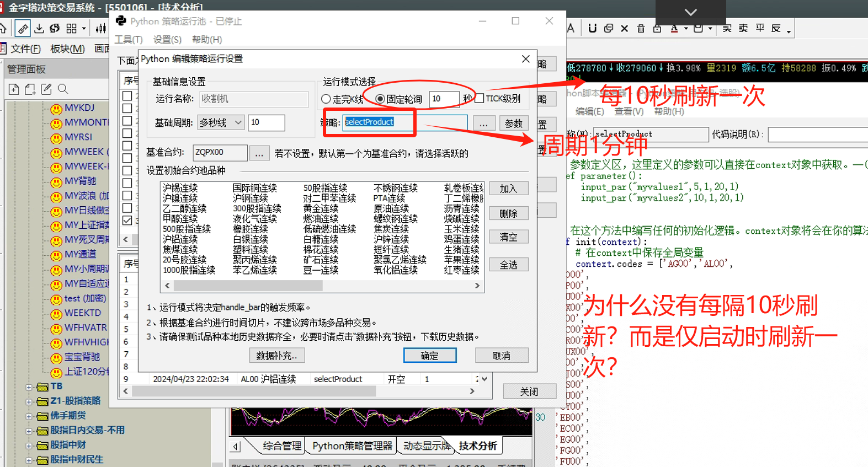Screen dimensions: 868x467
Task: Expand the 股指日内交易-不用 folder
Action: point(29,431)
